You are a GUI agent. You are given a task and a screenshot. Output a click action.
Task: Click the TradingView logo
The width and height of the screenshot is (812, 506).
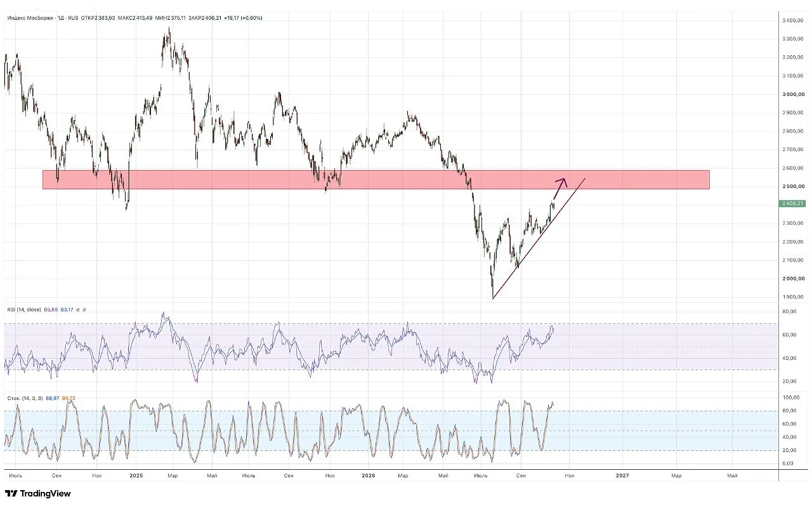point(37,493)
